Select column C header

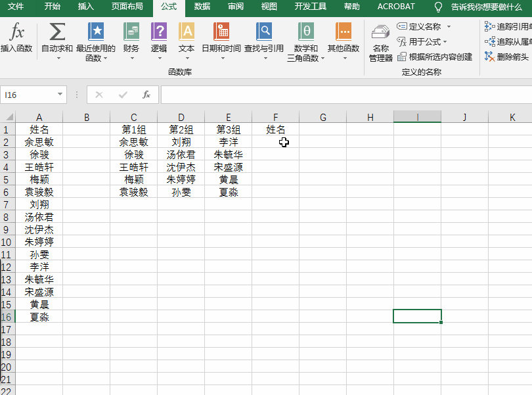(x=134, y=117)
